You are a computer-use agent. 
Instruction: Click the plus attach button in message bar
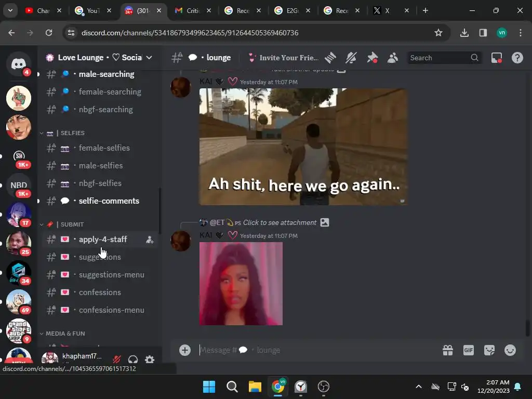185,350
